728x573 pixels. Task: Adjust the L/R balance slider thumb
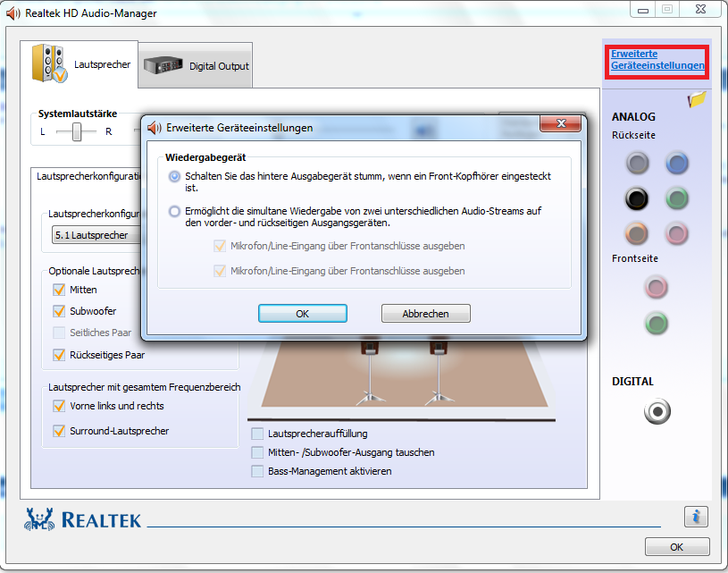click(x=77, y=131)
